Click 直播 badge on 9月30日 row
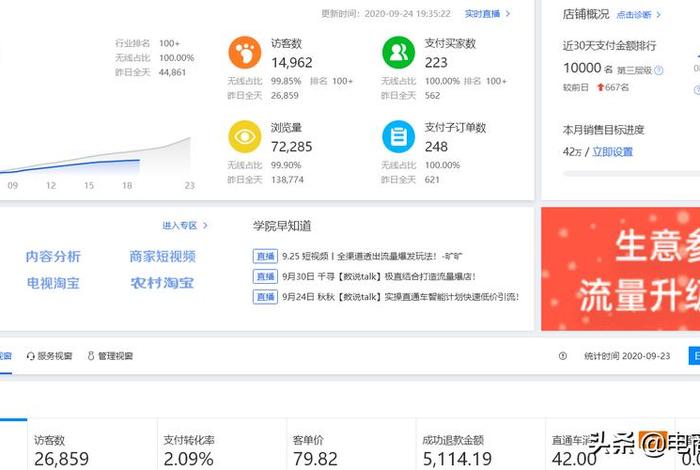This screenshot has width=700, height=470. pos(265,276)
